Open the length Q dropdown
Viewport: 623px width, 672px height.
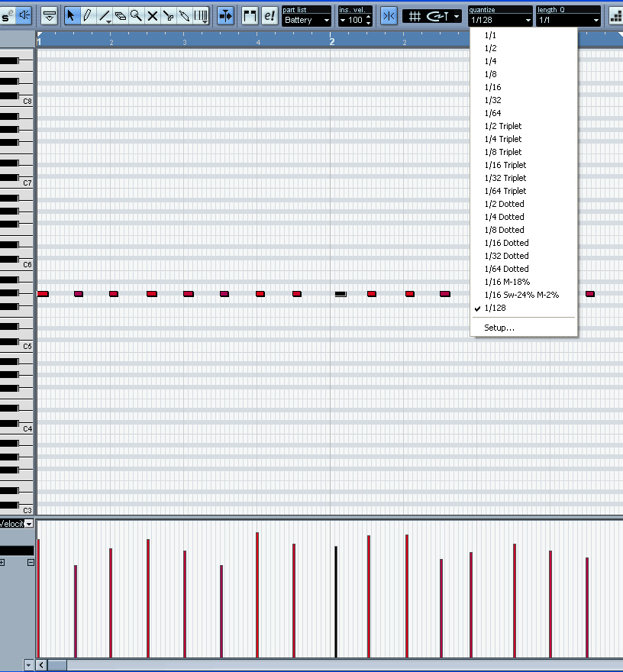[x=568, y=20]
